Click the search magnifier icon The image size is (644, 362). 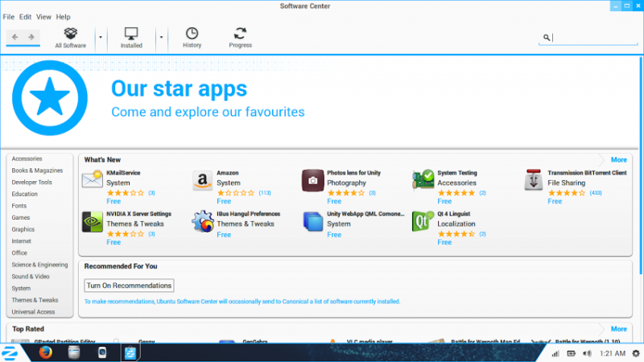pos(547,37)
